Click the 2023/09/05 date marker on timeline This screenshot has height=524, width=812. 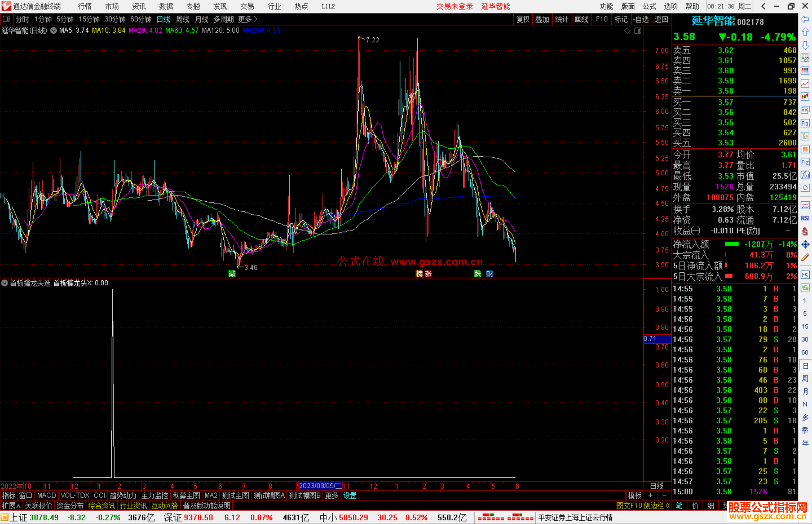320,486
